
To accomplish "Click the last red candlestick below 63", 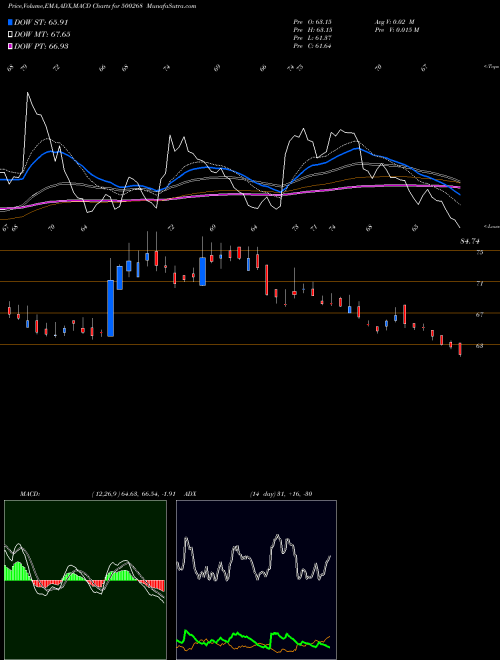I will pyautogui.click(x=460, y=349).
